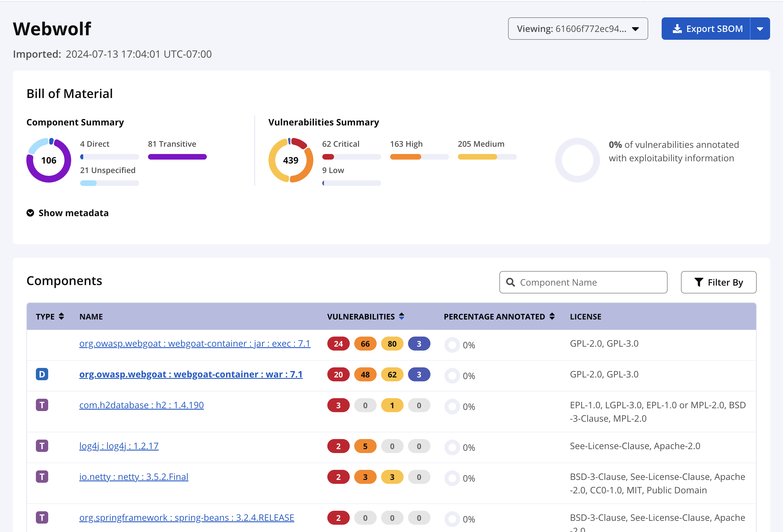Open the Export SBOM dropdown arrow
The width and height of the screenshot is (783, 532).
[x=760, y=29]
